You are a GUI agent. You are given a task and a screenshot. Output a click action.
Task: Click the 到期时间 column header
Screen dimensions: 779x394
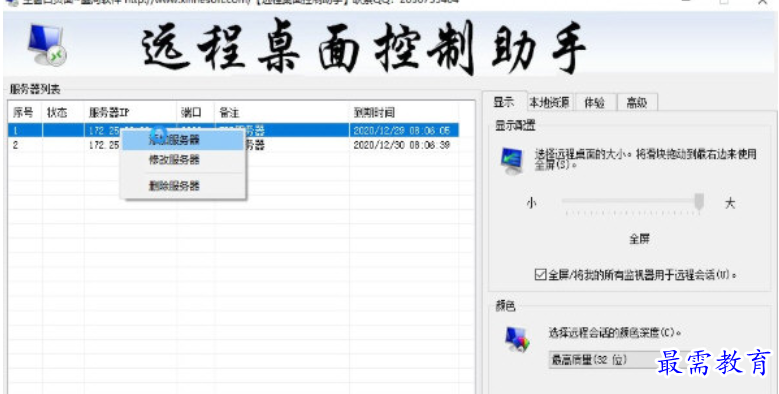(404, 113)
